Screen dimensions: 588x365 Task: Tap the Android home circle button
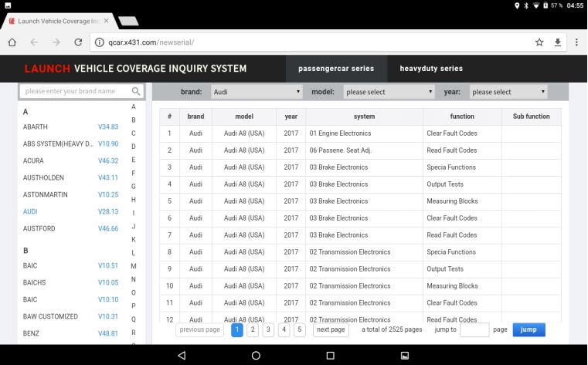coord(256,355)
